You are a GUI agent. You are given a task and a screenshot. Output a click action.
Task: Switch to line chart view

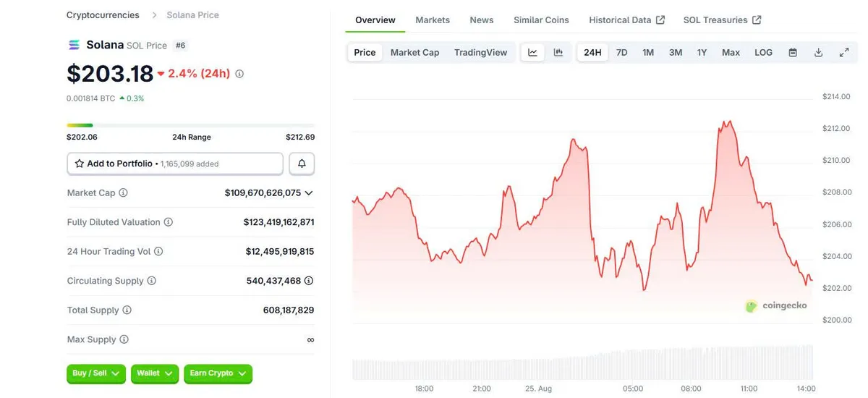532,52
